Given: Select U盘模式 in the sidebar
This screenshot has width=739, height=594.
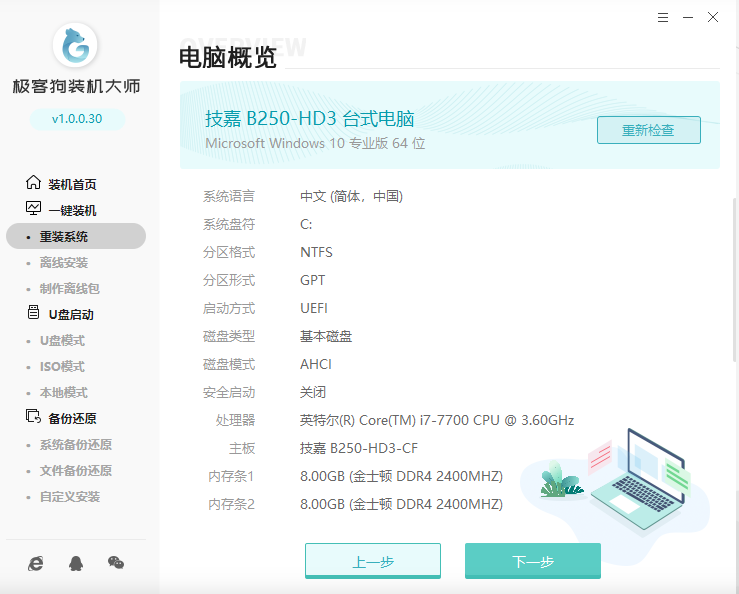Looking at the screenshot, I should coord(62,340).
